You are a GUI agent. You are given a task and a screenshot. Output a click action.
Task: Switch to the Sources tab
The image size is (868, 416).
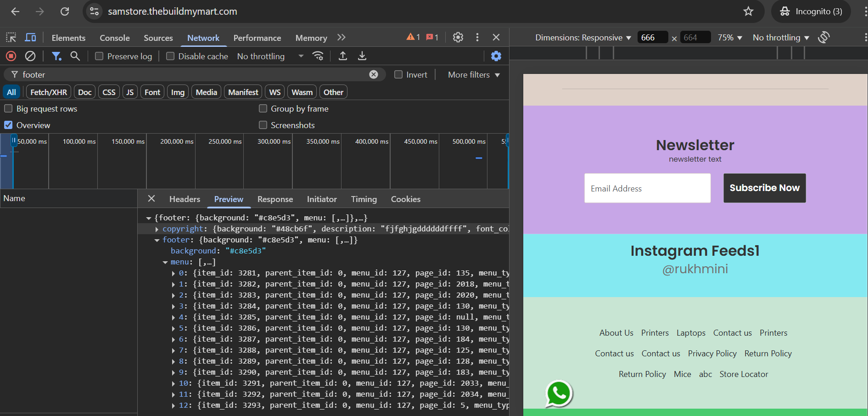[158, 38]
